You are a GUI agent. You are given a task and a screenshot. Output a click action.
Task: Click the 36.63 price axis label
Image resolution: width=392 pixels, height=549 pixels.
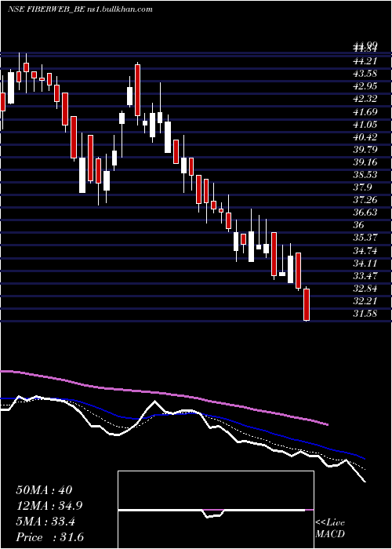click(x=365, y=213)
